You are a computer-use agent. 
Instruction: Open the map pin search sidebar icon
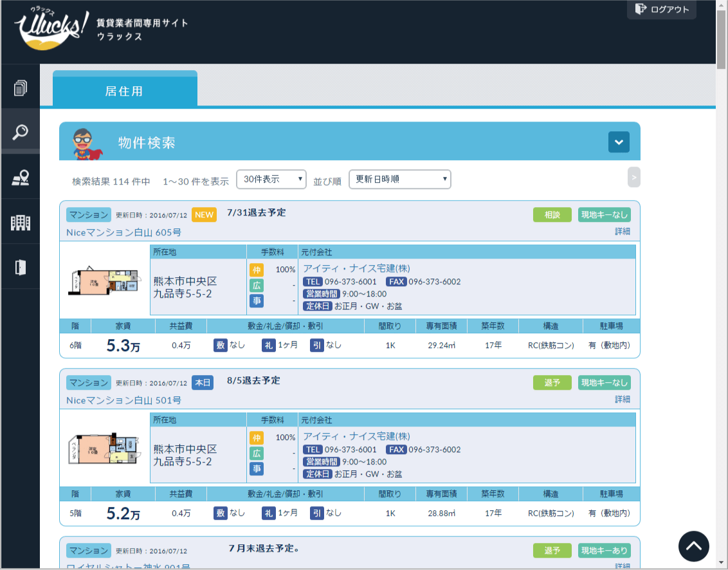click(x=21, y=178)
